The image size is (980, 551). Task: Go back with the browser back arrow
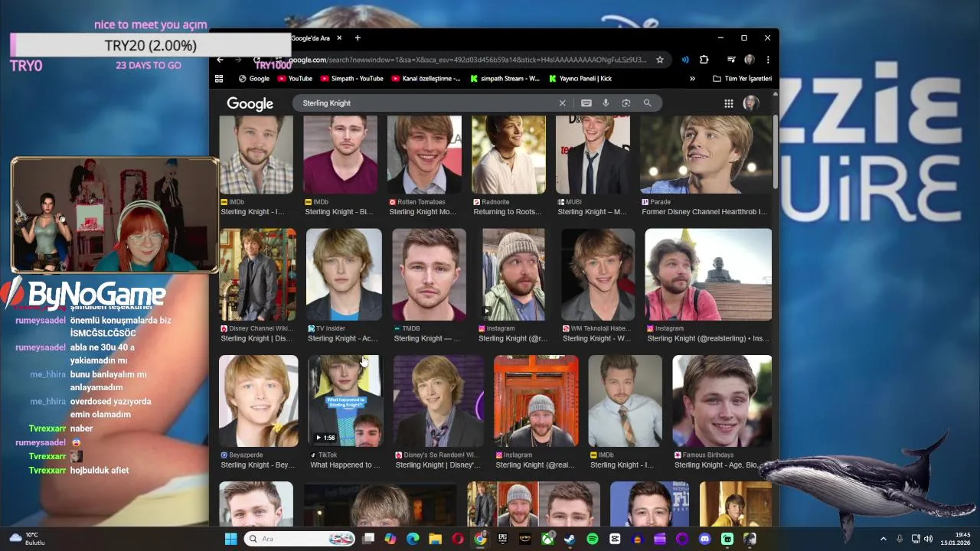[220, 60]
